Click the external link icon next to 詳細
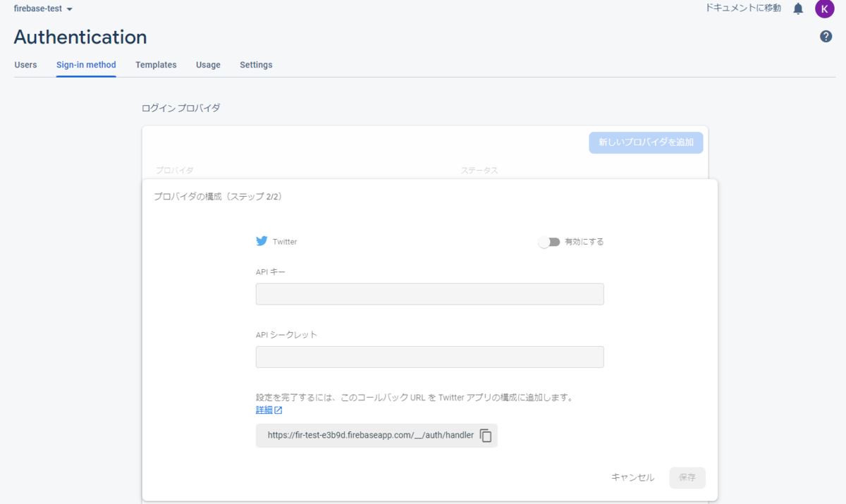Image resolution: width=846 pixels, height=504 pixels. tap(278, 410)
